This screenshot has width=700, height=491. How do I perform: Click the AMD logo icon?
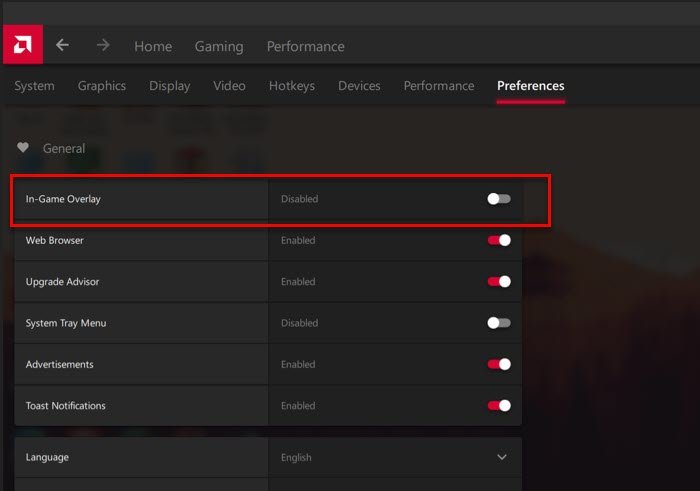[x=22, y=45]
